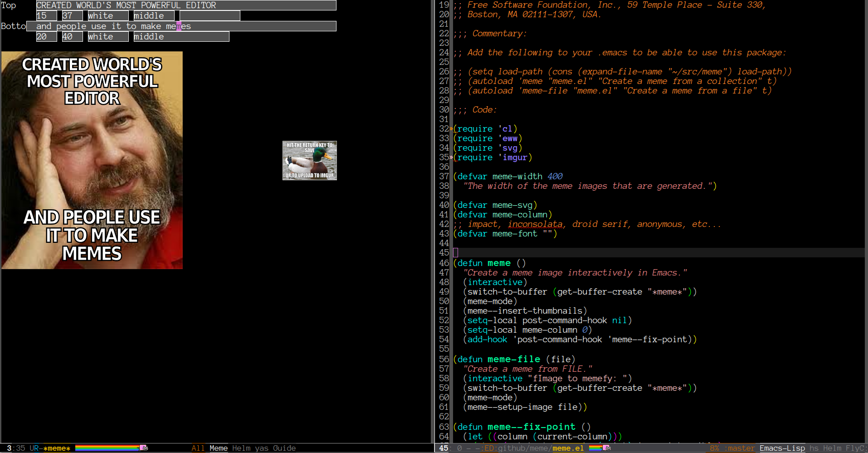Click 'Guide' minor mode in left mode line
Screen dimensions: 868x453
(x=284, y=448)
